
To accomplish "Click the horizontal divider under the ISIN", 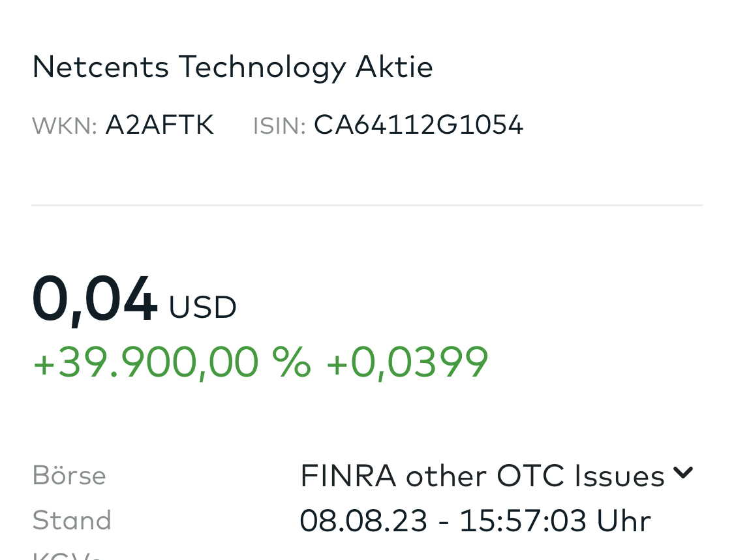I will [367, 206].
